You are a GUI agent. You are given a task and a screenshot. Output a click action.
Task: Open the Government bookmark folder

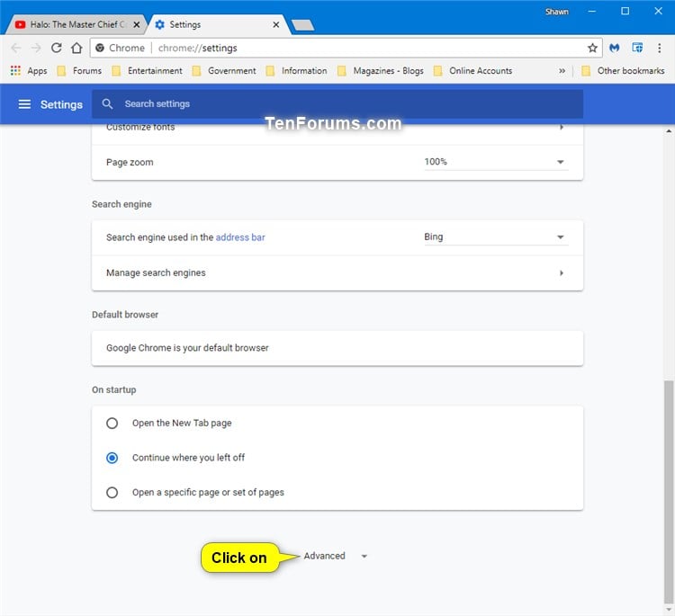(x=224, y=70)
